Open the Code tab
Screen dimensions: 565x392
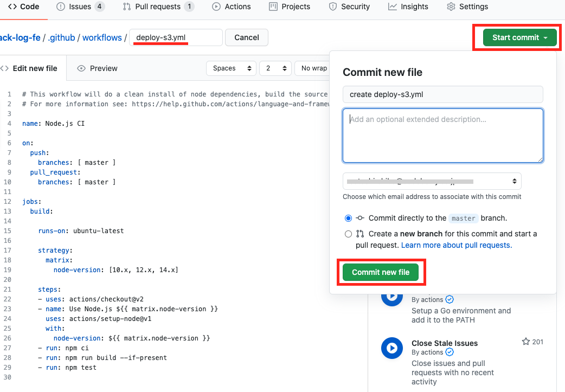[x=23, y=7]
